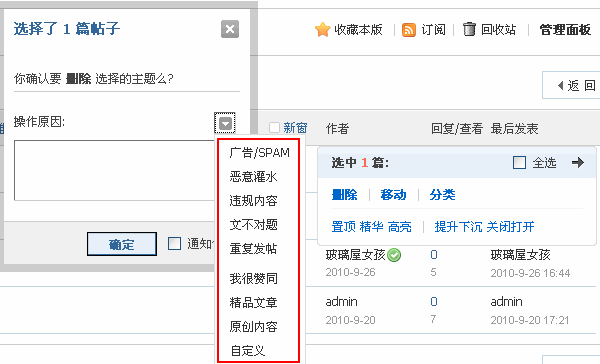Click the 关闭打开 action

pos(510,227)
